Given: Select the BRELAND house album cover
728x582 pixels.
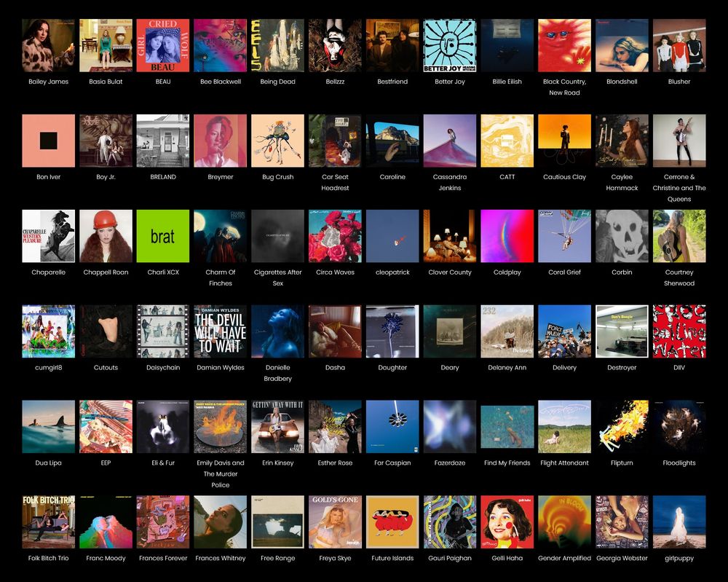Looking at the screenshot, I should pyautogui.click(x=163, y=141).
